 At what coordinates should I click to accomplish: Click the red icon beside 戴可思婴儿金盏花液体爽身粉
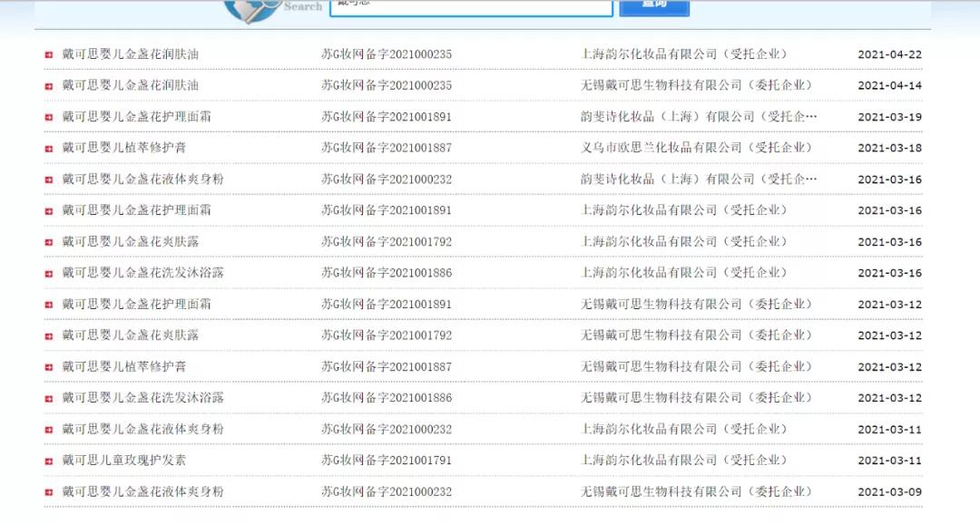click(48, 179)
